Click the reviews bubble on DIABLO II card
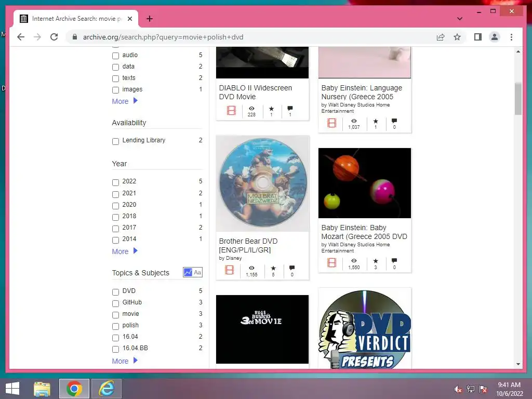Image resolution: width=532 pixels, height=399 pixels. 290,108
